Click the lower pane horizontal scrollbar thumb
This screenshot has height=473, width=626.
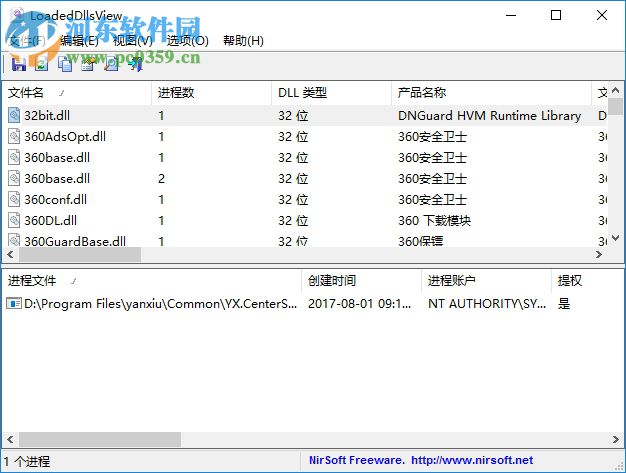pos(100,439)
